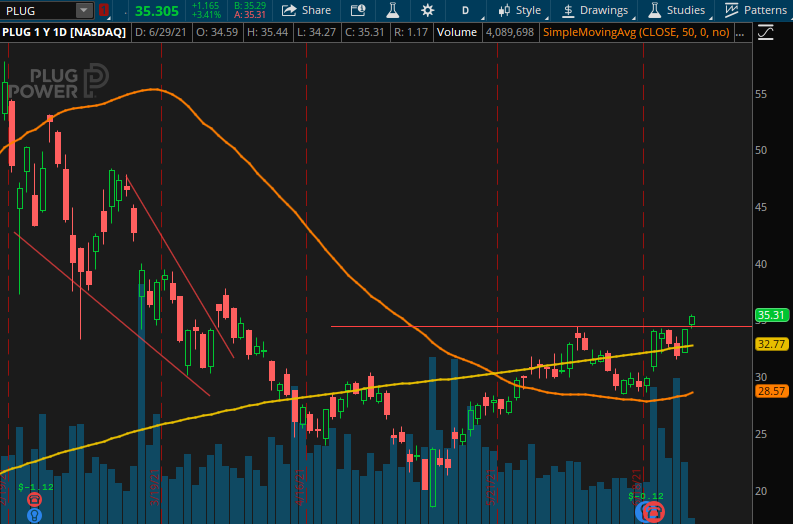
Task: Click the 'O: 34.59' open value
Action: [217, 32]
